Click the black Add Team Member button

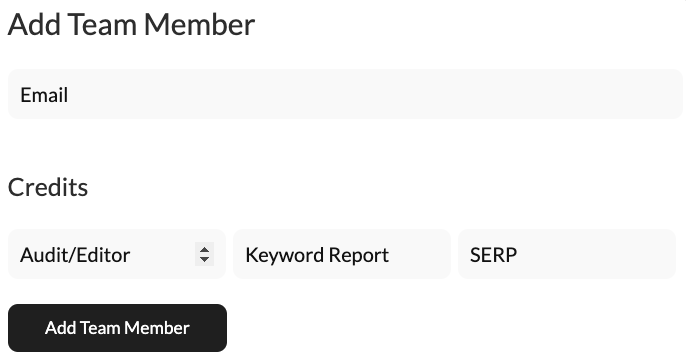coord(117,328)
